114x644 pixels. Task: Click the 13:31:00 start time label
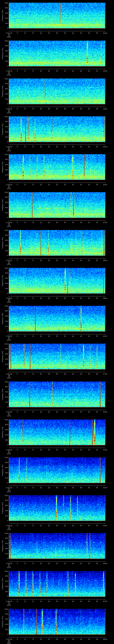[x=9, y=33]
